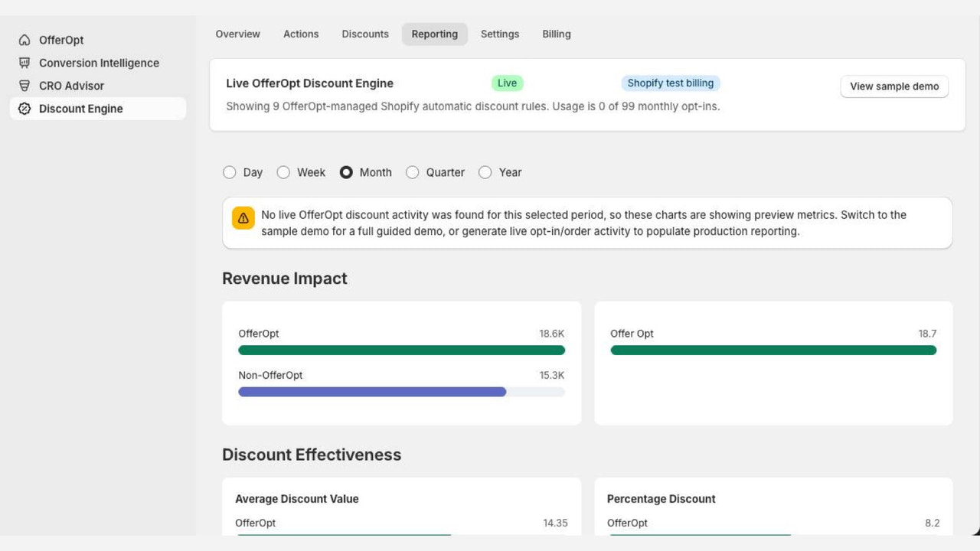Click the 15.3K Non-OfferOpt value
Image resolution: width=980 pixels, height=551 pixels.
[x=551, y=375]
